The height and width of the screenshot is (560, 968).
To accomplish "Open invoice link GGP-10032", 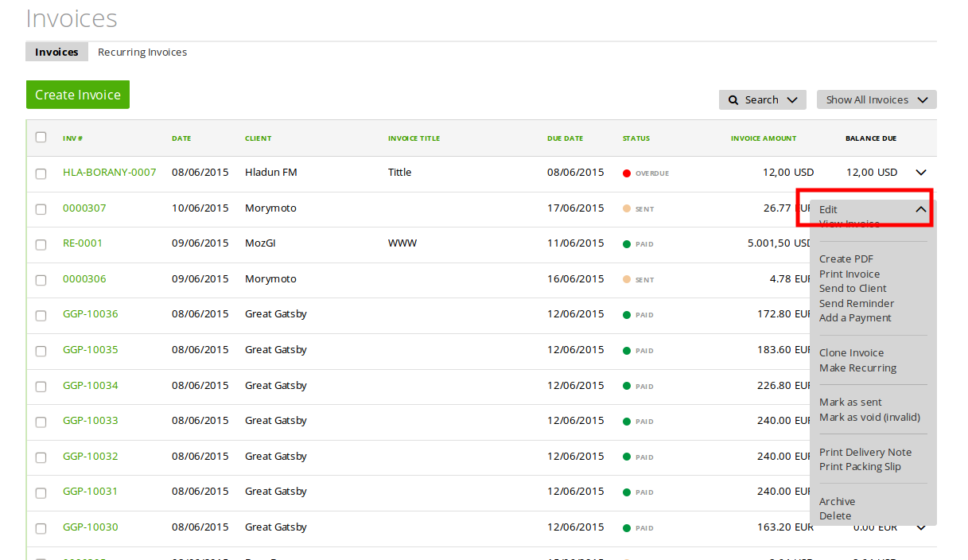I will [x=90, y=456].
